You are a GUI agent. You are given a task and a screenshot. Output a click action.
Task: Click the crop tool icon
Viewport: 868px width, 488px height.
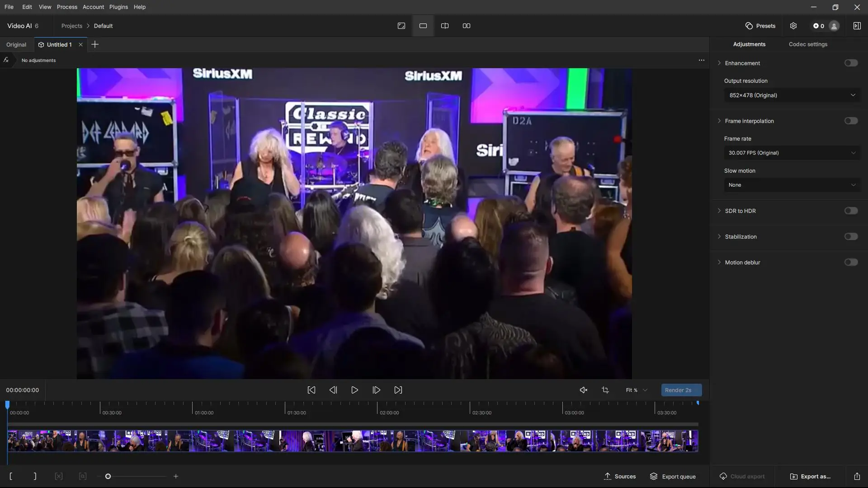pyautogui.click(x=605, y=390)
